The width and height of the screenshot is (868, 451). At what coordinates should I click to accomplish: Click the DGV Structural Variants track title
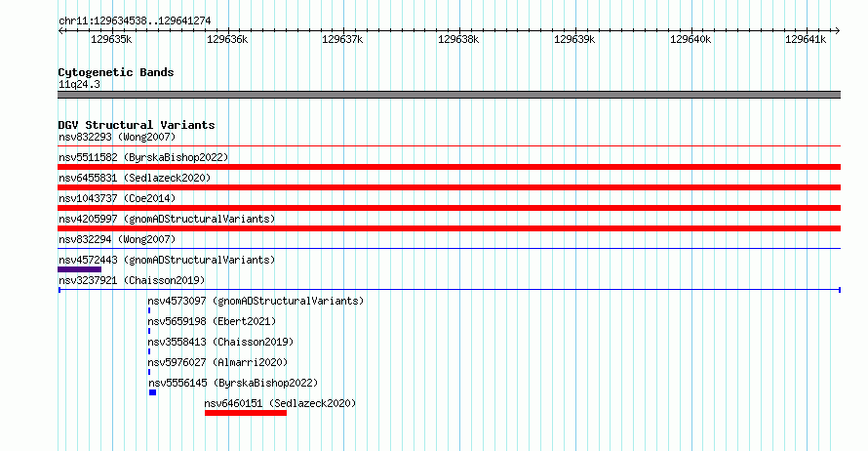[x=137, y=125]
